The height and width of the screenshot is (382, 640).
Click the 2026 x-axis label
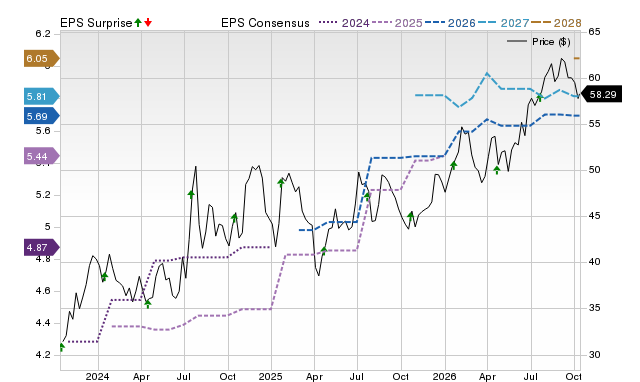444,376
